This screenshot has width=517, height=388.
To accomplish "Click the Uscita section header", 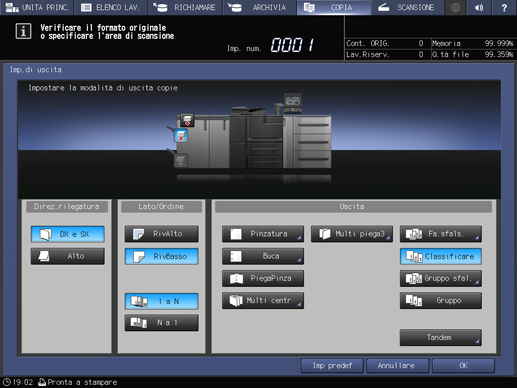I will (x=353, y=207).
